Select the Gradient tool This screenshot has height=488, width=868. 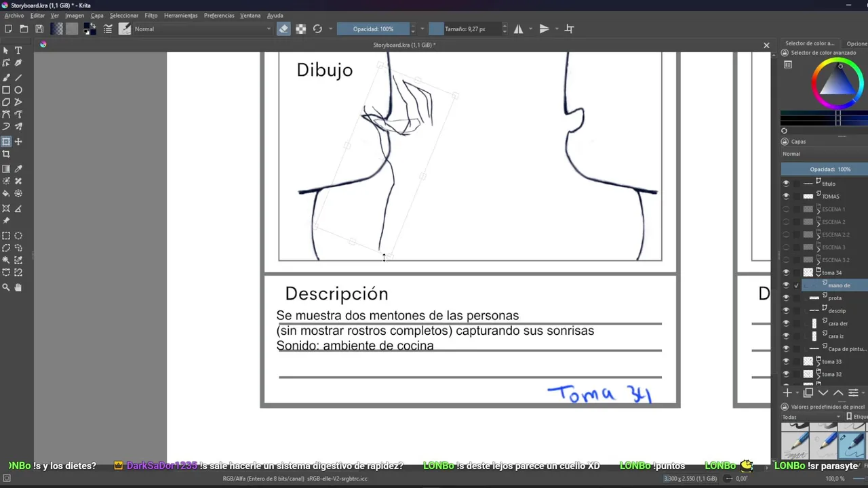pos(6,169)
